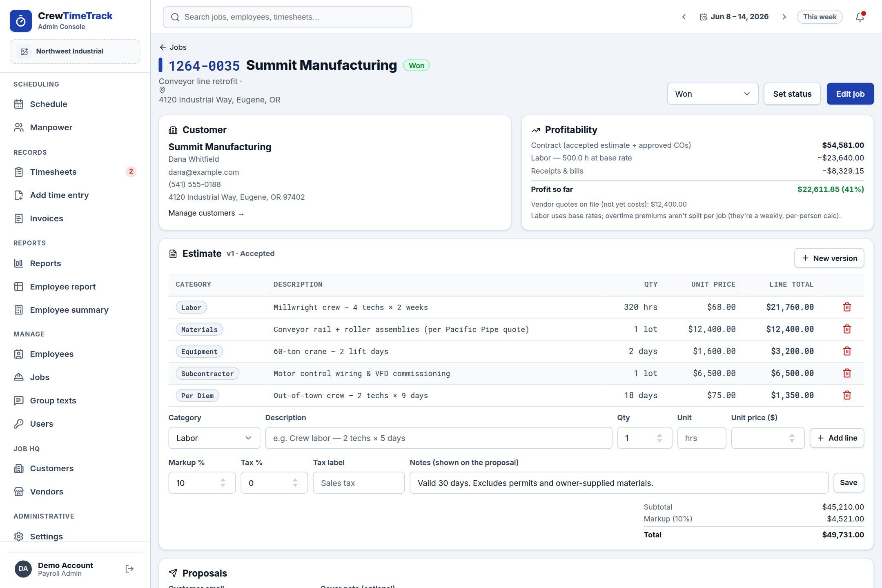882x588 pixels.
Task: Click the DA account avatar
Action: point(23,569)
